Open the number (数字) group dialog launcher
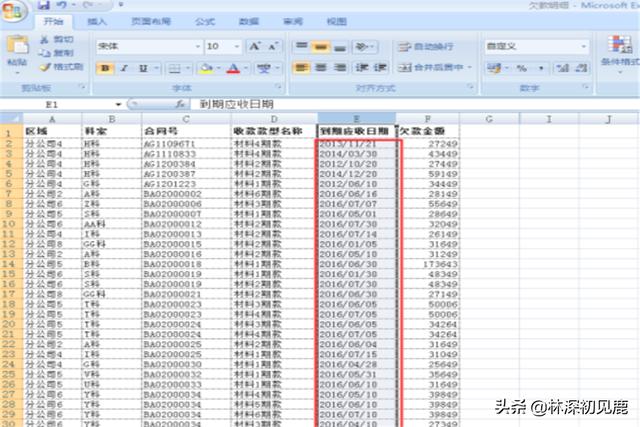 click(x=585, y=87)
